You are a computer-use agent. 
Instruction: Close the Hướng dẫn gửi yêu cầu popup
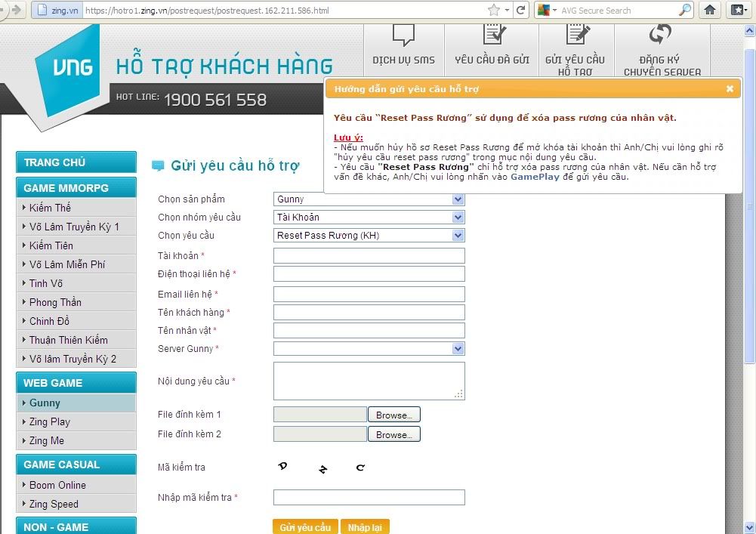point(730,89)
